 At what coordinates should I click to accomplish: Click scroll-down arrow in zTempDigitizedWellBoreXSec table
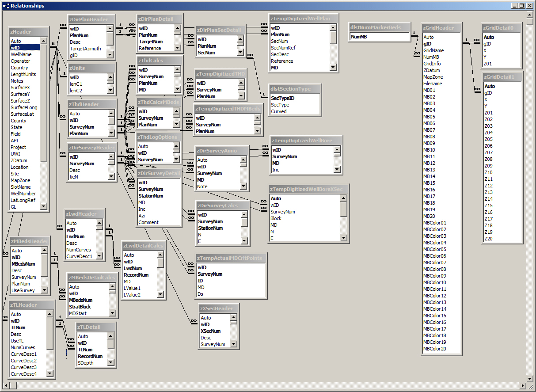(344, 238)
